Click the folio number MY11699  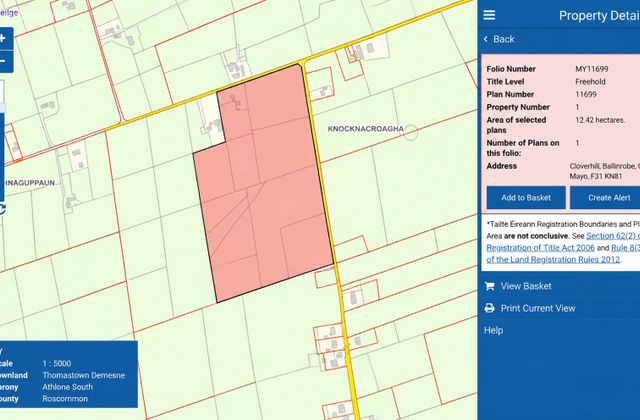coord(591,69)
